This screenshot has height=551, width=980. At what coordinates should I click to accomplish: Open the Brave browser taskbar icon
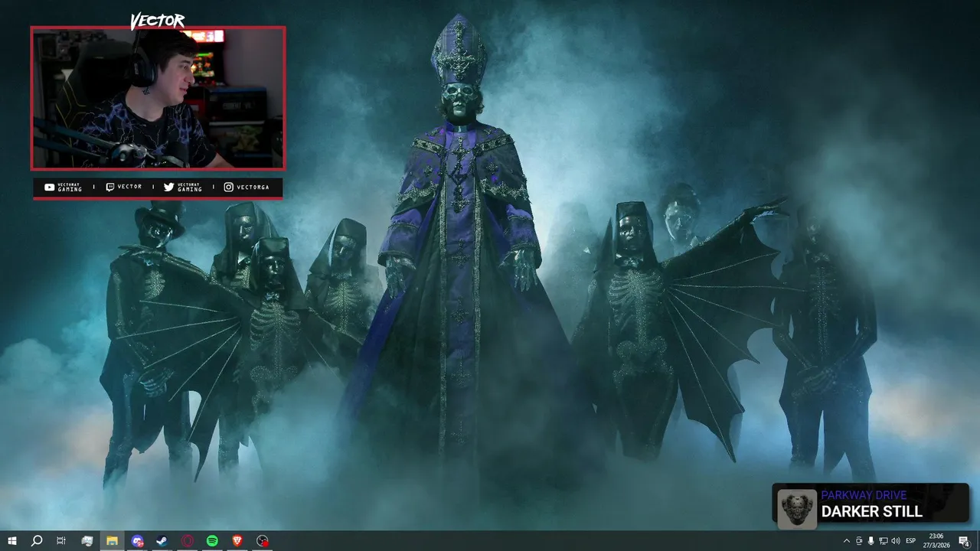[x=237, y=541]
